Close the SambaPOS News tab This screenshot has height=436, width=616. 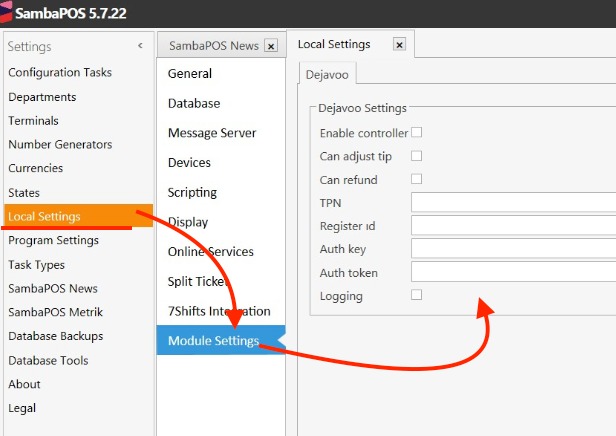271,46
